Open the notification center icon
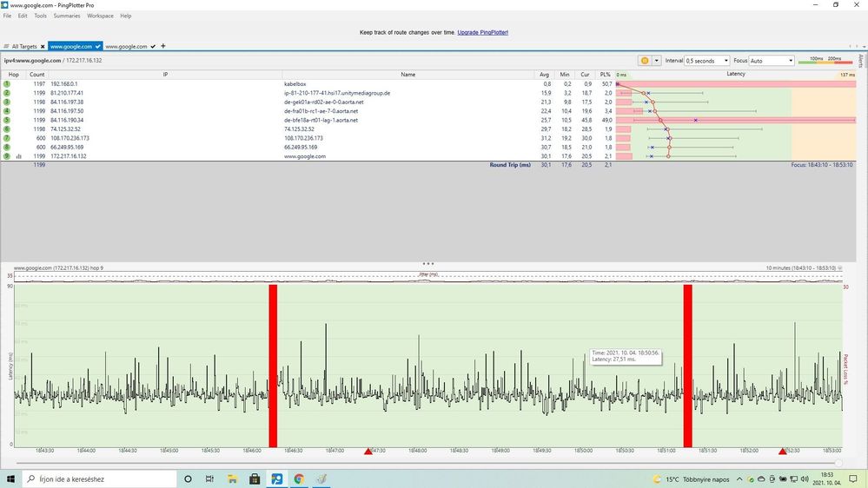Screen dimensions: 868x488 click(x=853, y=479)
